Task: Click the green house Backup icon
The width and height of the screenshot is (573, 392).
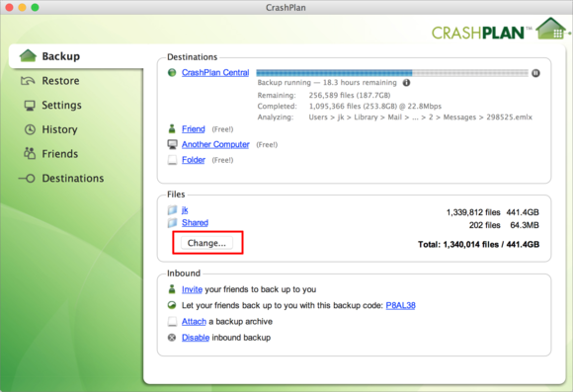Action: [28, 56]
